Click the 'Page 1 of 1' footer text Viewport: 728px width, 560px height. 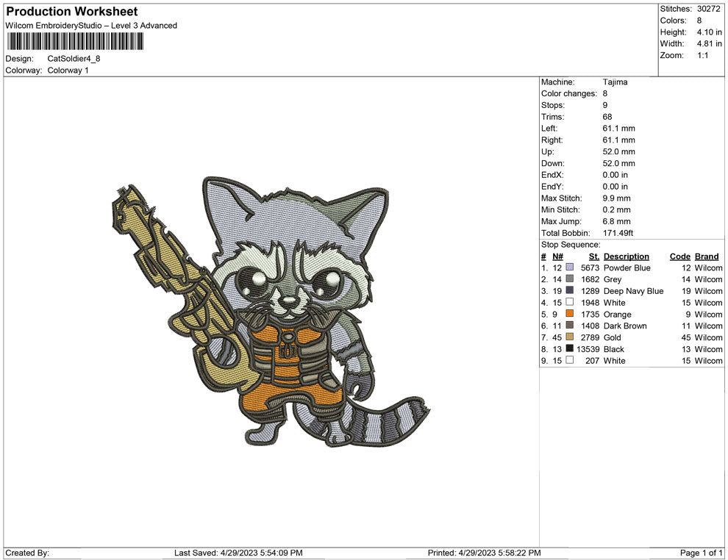[x=701, y=553]
